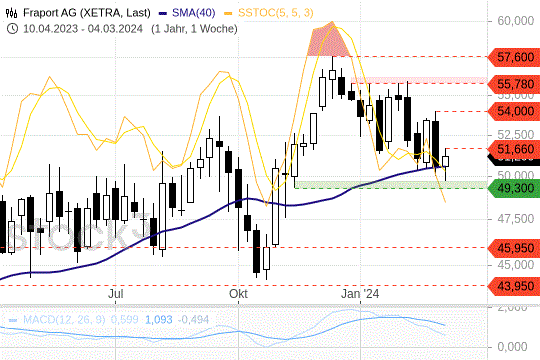Click the candlestick chart icon beside Fraport AG

[12, 13]
